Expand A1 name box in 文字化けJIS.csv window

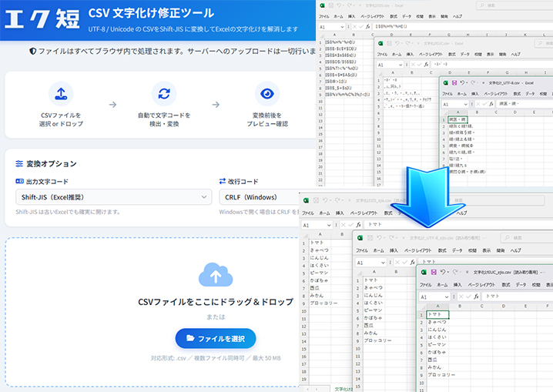click(342, 27)
